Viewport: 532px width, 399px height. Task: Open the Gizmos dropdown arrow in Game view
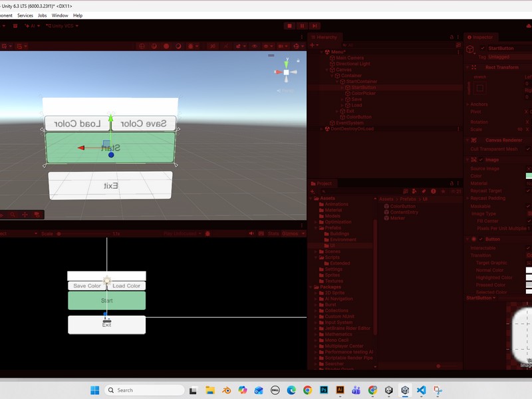point(303,233)
